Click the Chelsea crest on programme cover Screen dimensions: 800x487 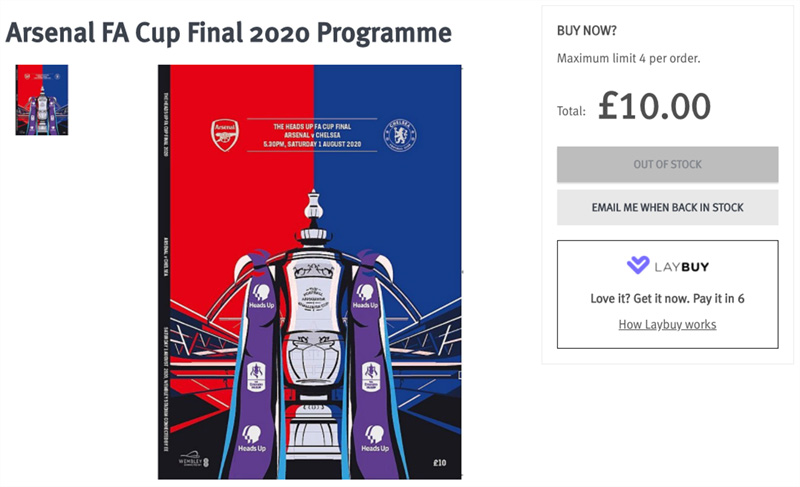click(400, 135)
